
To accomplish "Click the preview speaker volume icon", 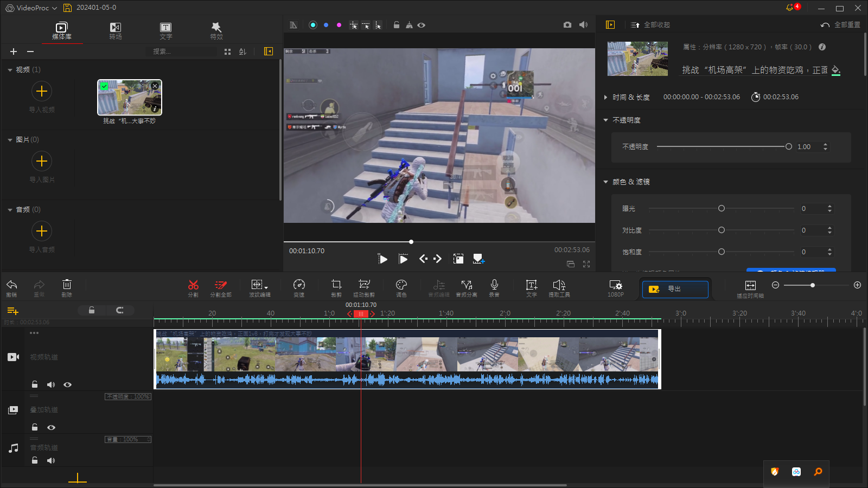I will click(584, 25).
